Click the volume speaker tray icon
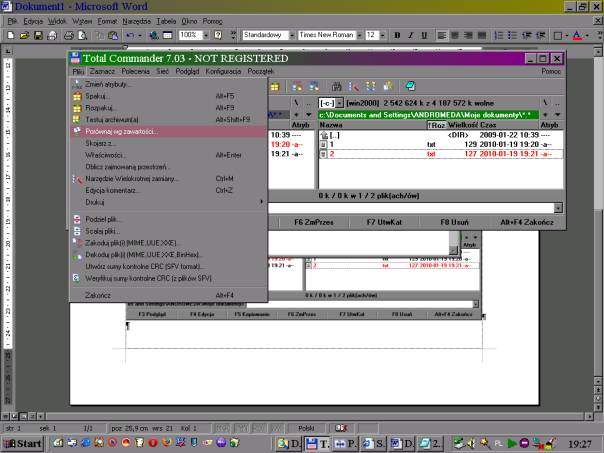This screenshot has height=453, width=604. point(471,443)
